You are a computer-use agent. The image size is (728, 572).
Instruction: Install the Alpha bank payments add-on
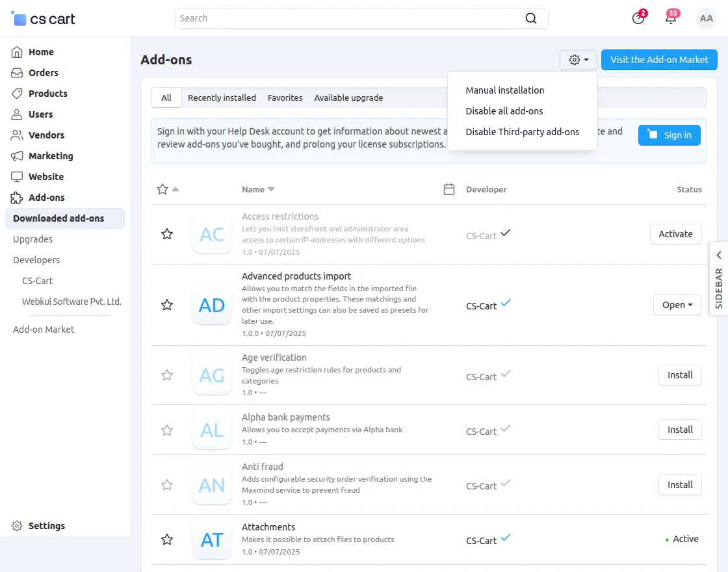[680, 430]
